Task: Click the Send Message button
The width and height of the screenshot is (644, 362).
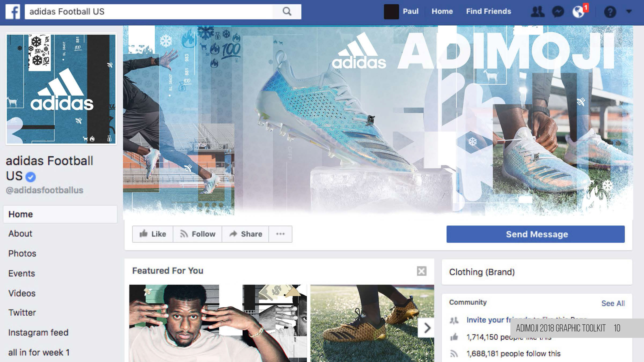Action: [x=535, y=234]
